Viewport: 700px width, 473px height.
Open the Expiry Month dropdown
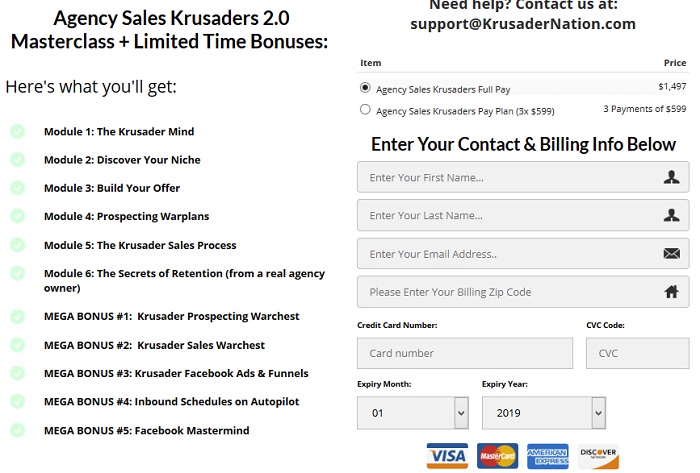pyautogui.click(x=412, y=412)
